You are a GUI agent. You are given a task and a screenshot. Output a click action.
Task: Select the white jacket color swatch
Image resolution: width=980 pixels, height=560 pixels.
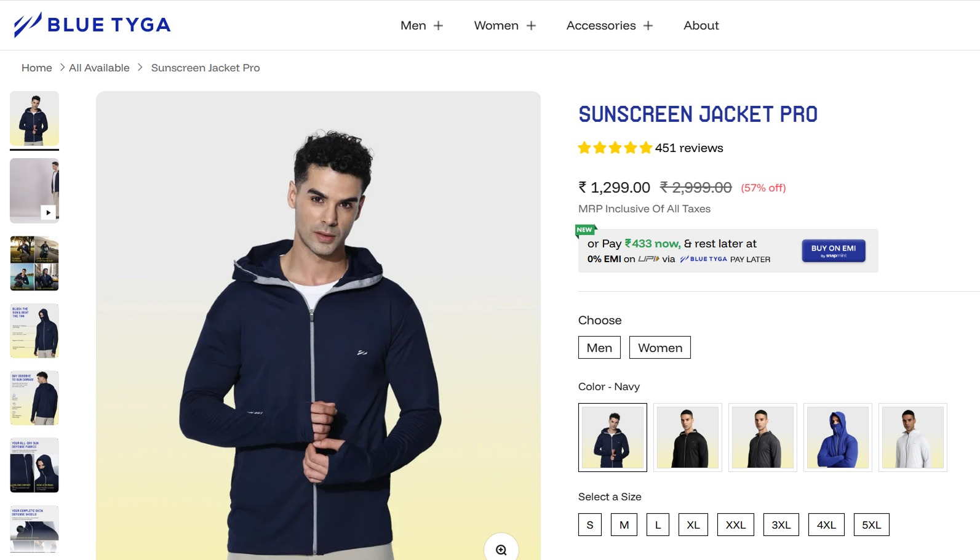[x=913, y=438]
